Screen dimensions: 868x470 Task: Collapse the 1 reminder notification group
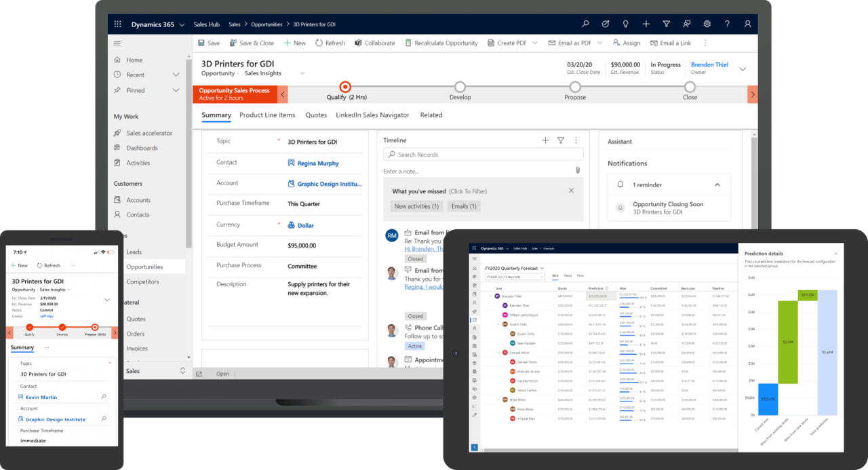[717, 184]
